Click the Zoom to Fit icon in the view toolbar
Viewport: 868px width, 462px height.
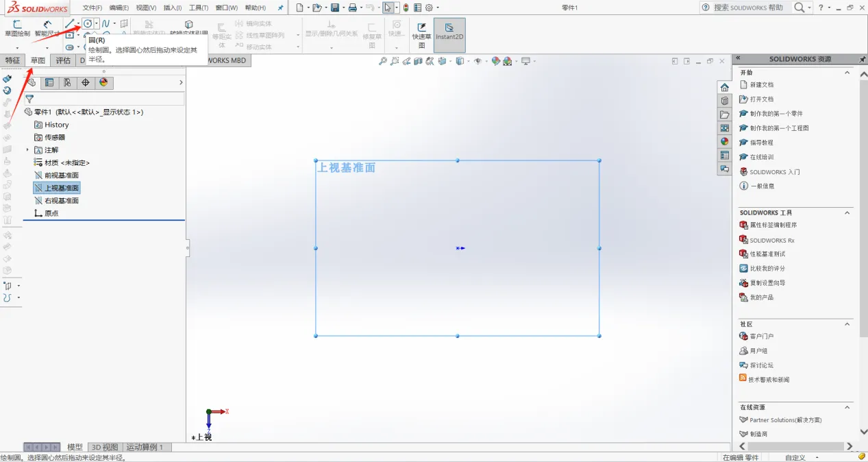383,61
